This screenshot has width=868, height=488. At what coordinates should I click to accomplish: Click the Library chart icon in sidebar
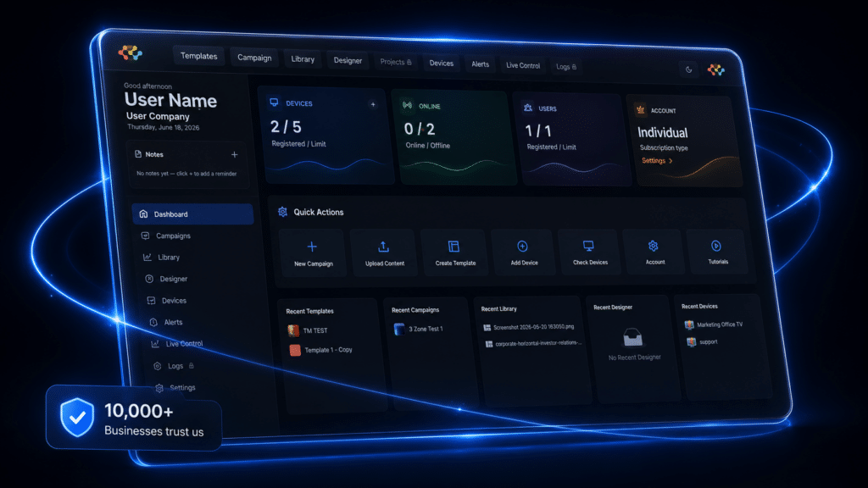[147, 257]
